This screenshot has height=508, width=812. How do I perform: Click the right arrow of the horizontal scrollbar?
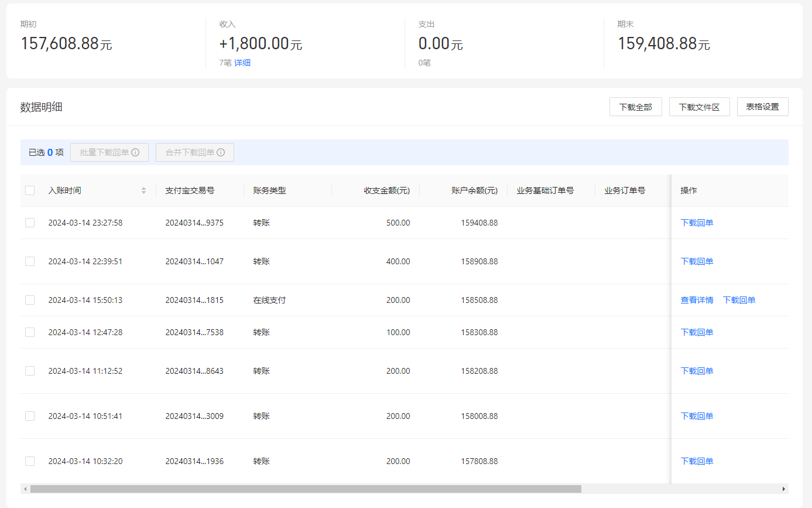pyautogui.click(x=784, y=489)
